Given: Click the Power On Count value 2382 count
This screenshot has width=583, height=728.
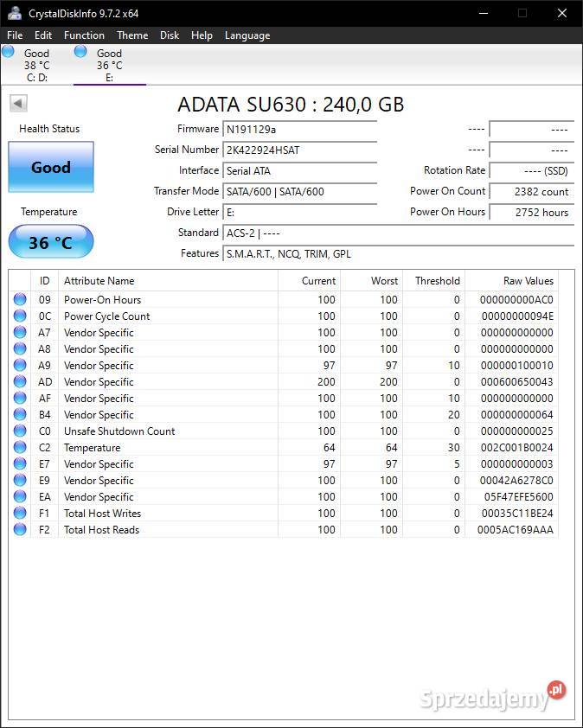Looking at the screenshot, I should (x=532, y=191).
